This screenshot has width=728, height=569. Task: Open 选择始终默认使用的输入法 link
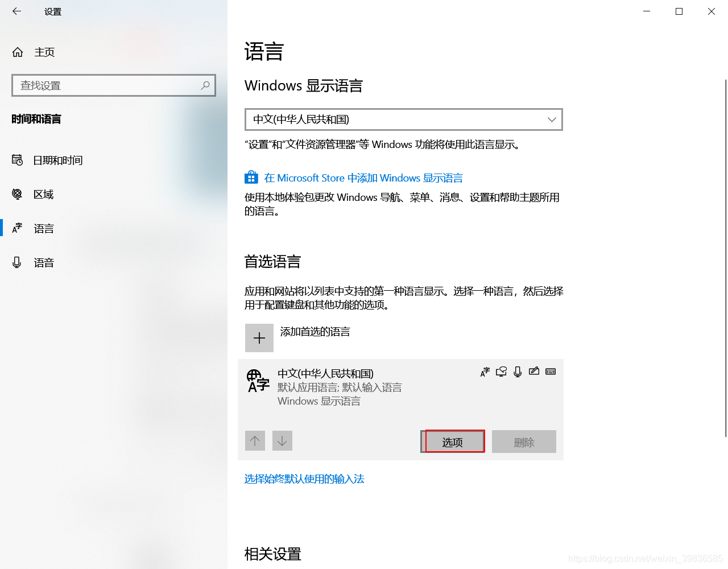[x=304, y=479]
